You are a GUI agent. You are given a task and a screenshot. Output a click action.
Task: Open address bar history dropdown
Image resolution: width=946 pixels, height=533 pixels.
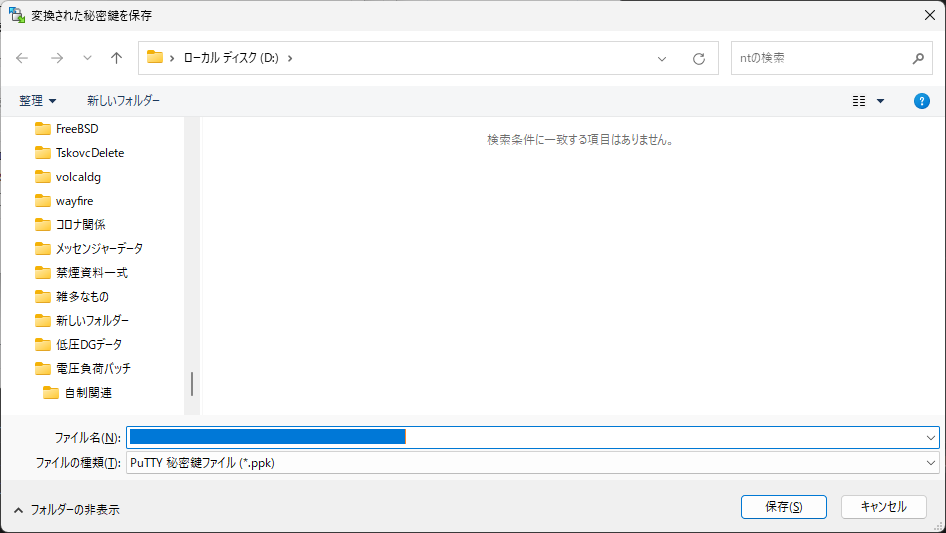[662, 59]
